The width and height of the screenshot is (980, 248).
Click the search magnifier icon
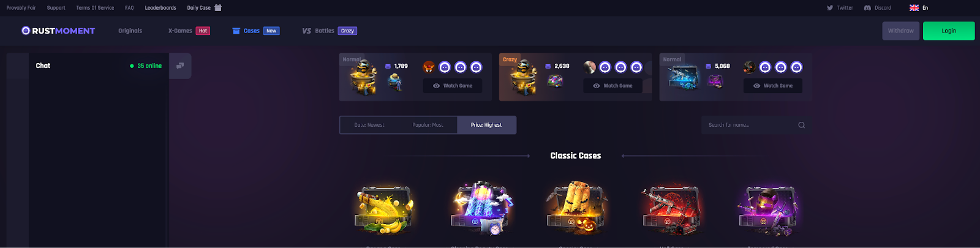(x=801, y=125)
